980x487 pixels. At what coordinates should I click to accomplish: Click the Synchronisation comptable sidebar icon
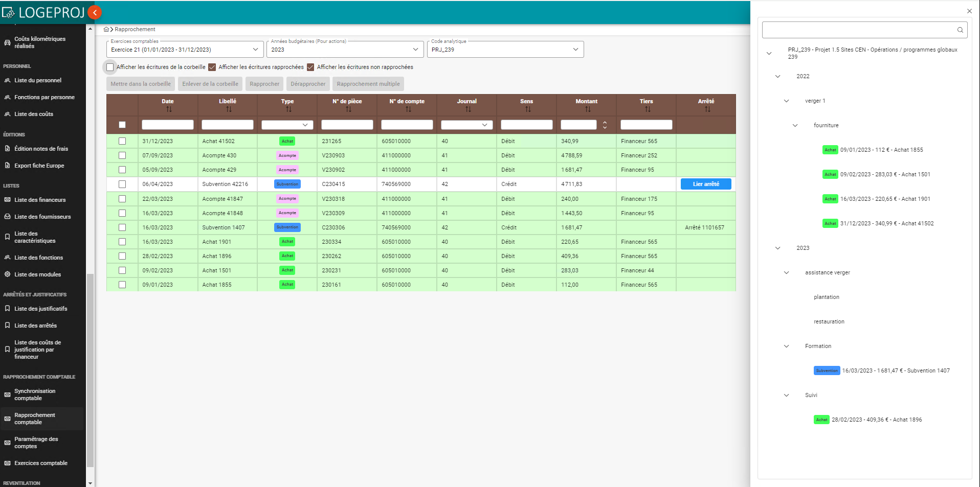pyautogui.click(x=7, y=395)
